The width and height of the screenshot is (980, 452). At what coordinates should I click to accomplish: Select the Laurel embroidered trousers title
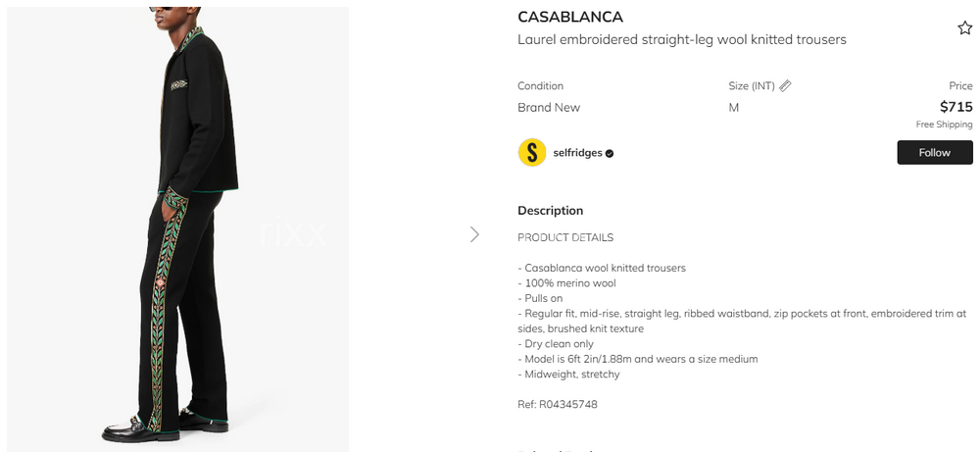(681, 40)
